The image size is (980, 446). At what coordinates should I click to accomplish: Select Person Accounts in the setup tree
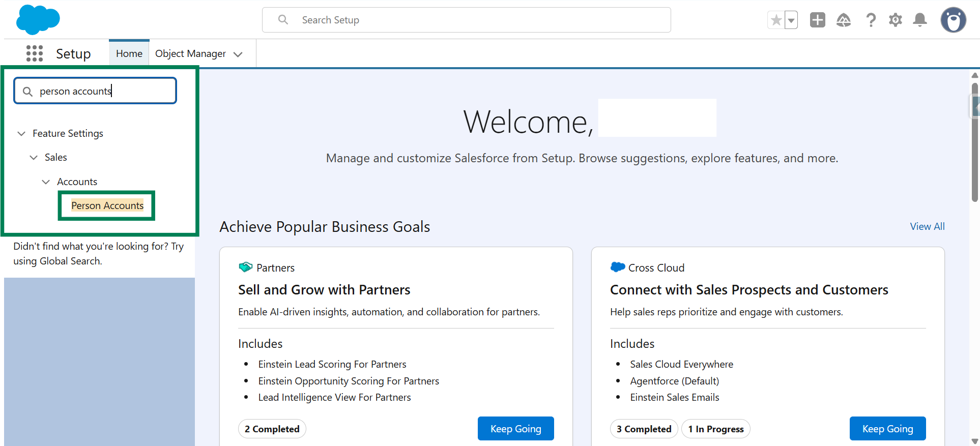(107, 205)
